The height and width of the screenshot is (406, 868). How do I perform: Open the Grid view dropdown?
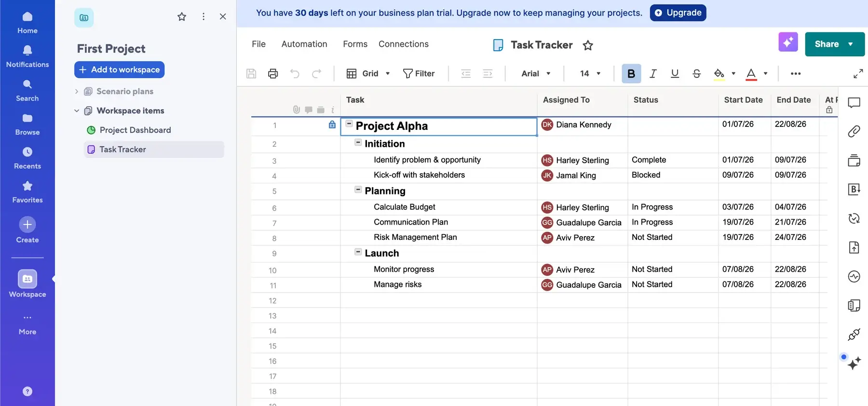(368, 73)
